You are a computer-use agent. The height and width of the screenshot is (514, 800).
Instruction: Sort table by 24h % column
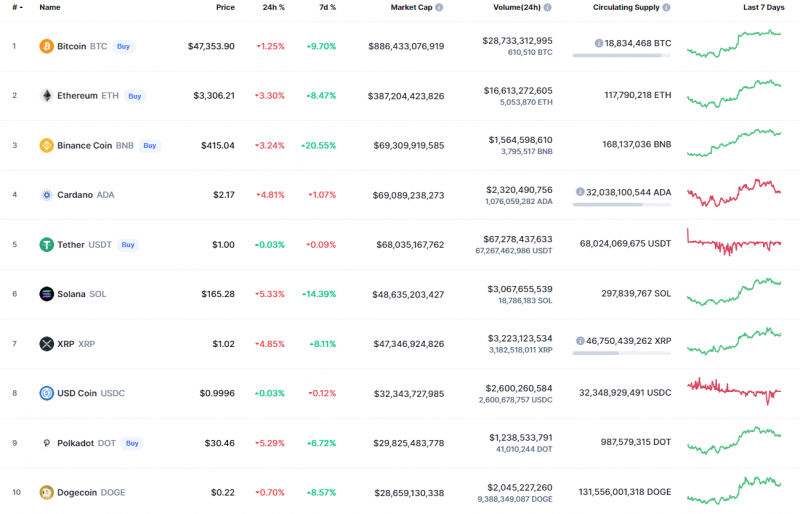[273, 7]
